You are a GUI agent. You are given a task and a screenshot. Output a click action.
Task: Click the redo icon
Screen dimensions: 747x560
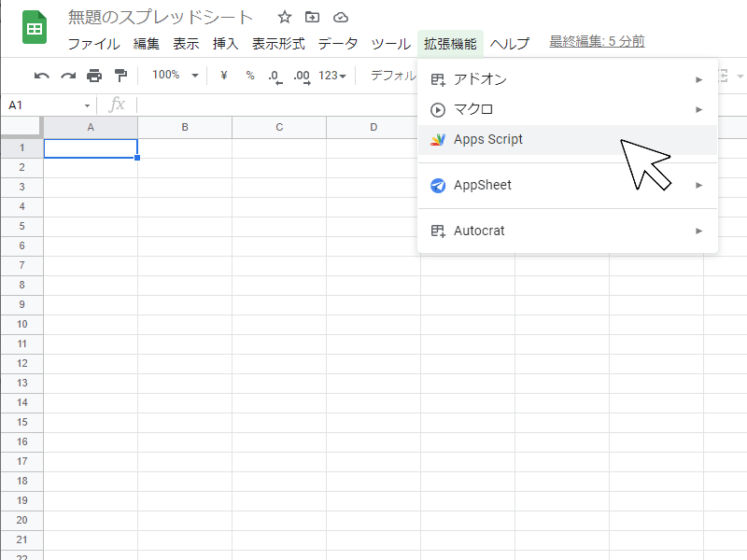[x=68, y=76]
